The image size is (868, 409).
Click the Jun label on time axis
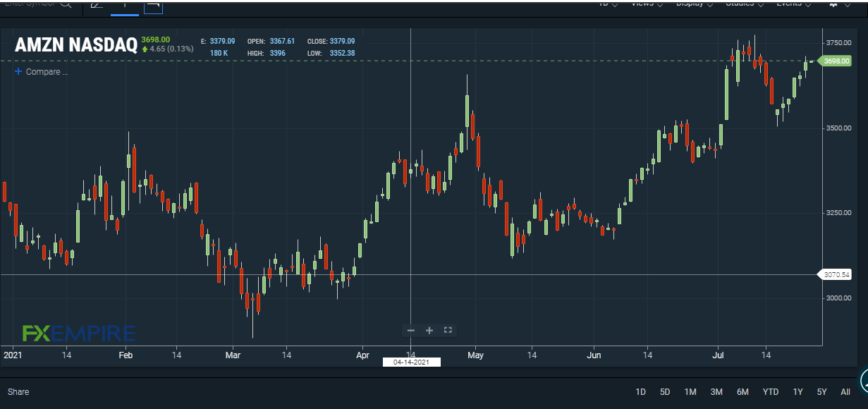[594, 355]
